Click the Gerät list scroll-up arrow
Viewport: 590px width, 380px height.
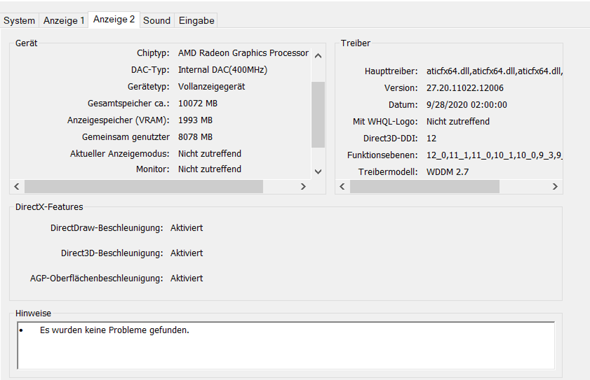click(318, 56)
